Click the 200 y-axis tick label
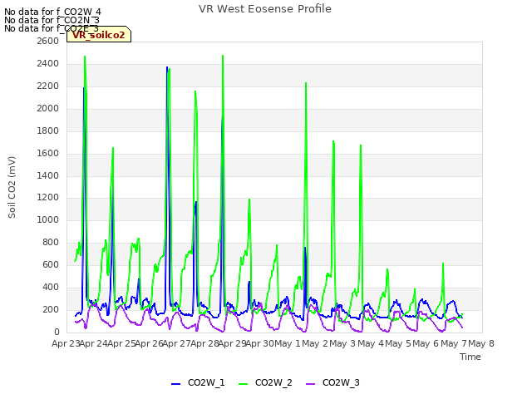Image resolution: width=532 pixels, height=399 pixels. coord(51,310)
